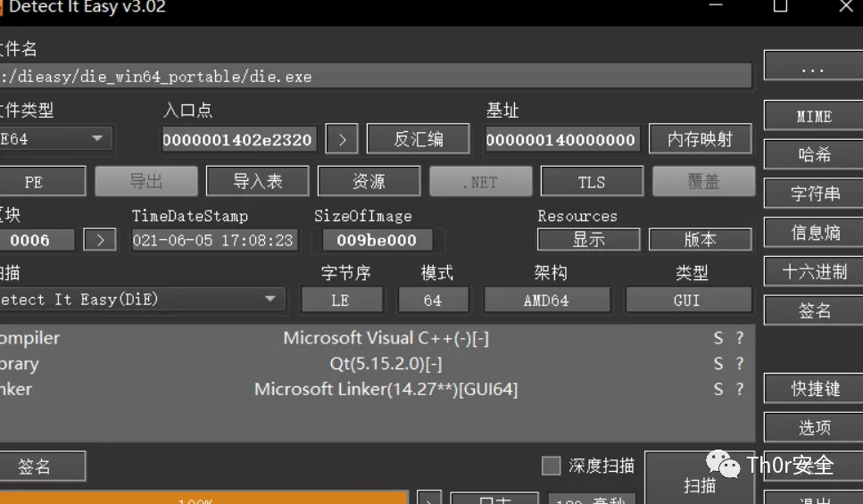863x504 pixels.
Task: Select the Microsoft Linker(14.27**) row
Action: [377, 389]
